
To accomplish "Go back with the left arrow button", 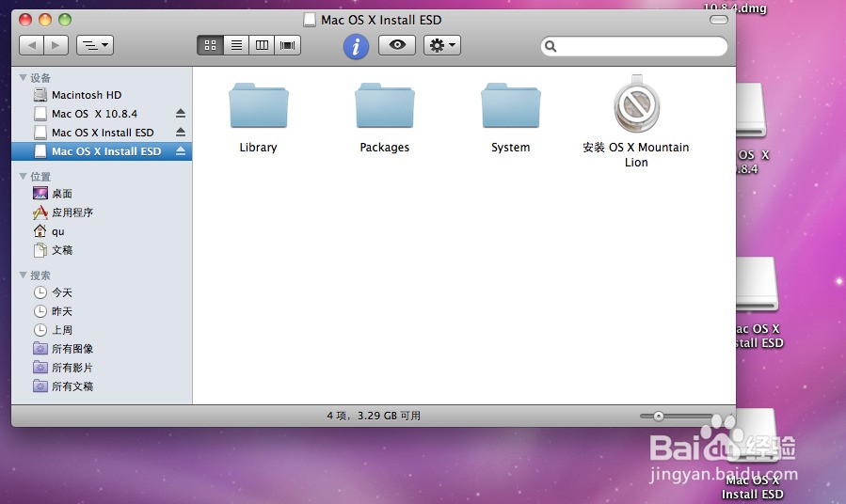I will pos(31,45).
